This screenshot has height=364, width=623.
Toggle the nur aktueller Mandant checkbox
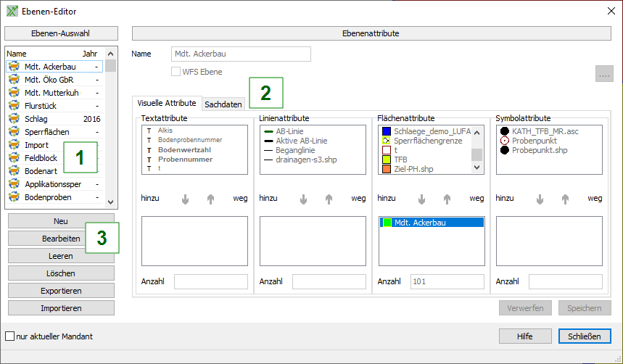coord(9,336)
